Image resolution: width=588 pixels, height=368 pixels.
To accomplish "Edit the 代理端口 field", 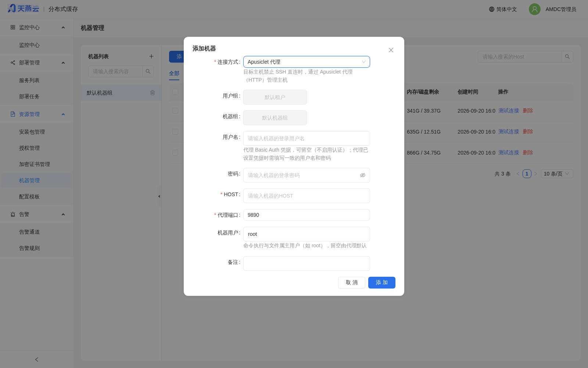I will coord(306,215).
